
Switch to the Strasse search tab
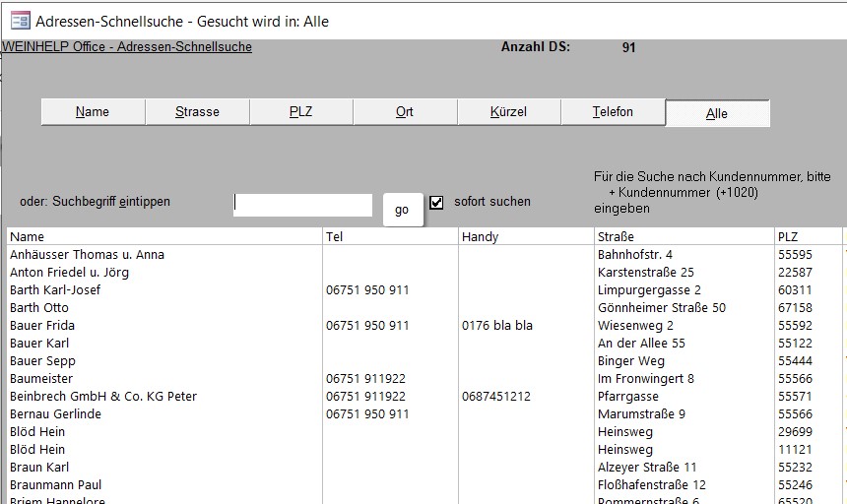[x=197, y=112]
